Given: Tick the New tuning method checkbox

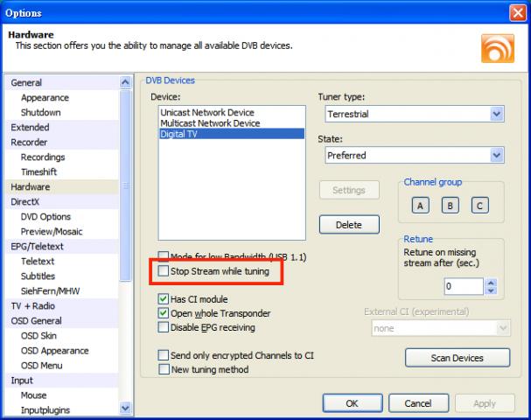Looking at the screenshot, I should tap(164, 369).
